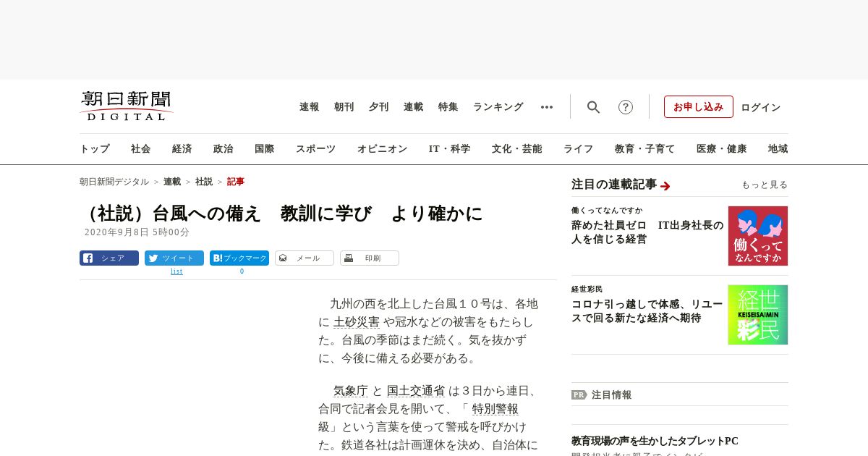
Task: Expand the three-dot more menu
Action: (547, 107)
